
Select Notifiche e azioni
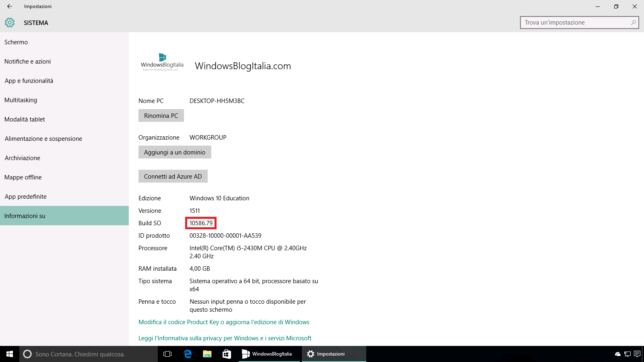click(x=64, y=62)
